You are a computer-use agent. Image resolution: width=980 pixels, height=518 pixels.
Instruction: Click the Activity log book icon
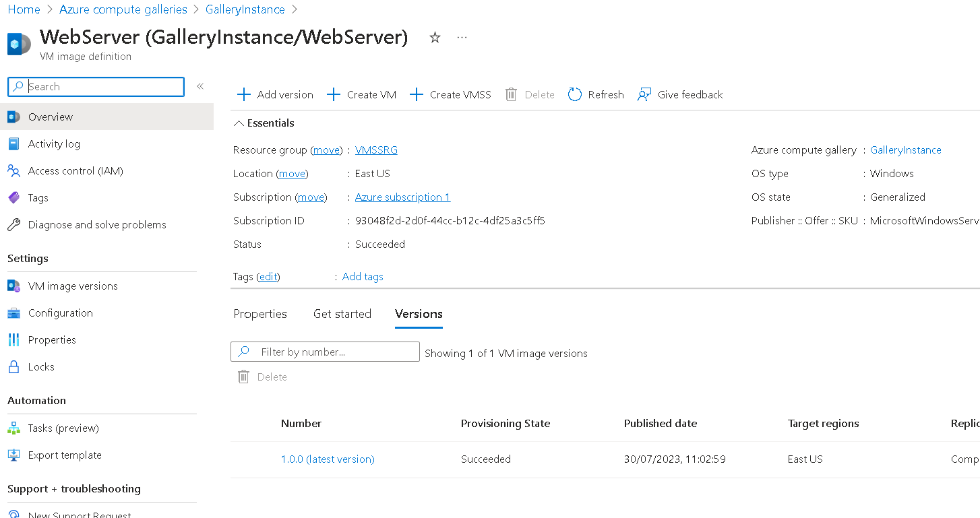pyautogui.click(x=13, y=143)
